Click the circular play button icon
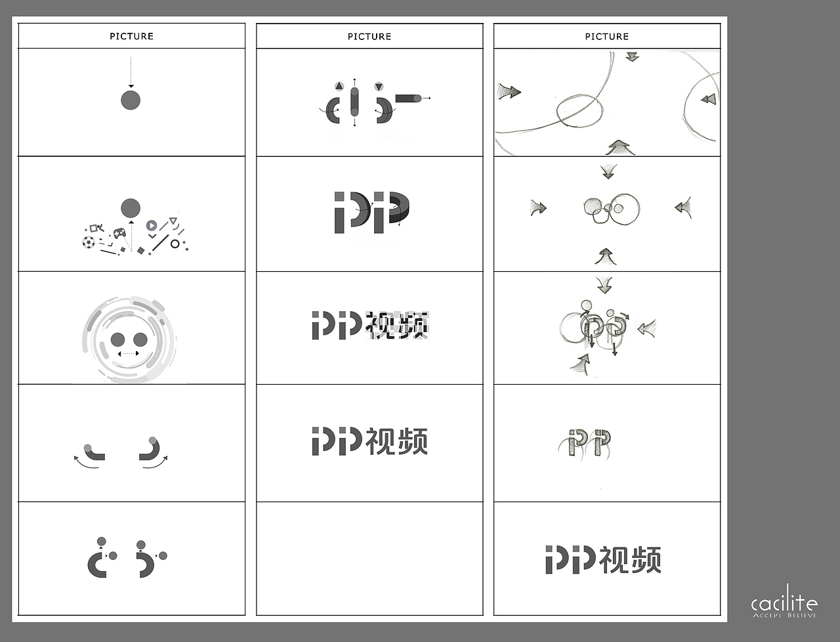The height and width of the screenshot is (642, 840). 152,225
